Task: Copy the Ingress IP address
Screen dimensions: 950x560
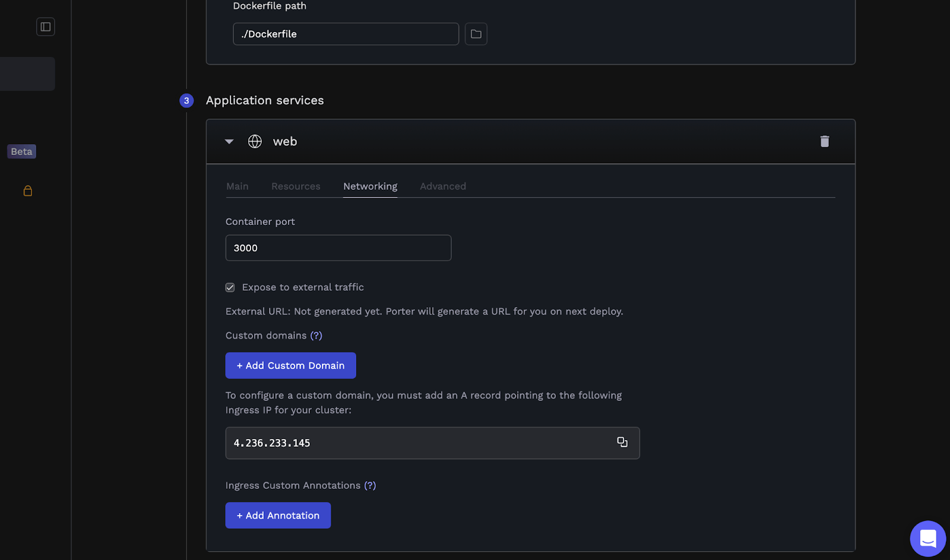Action: (x=622, y=442)
